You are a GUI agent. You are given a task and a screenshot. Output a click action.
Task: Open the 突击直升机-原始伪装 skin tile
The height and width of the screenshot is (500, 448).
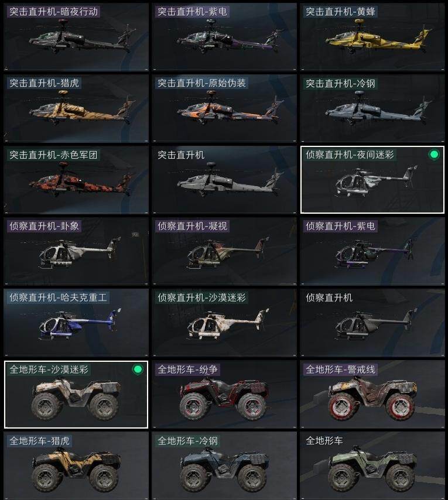(224, 108)
